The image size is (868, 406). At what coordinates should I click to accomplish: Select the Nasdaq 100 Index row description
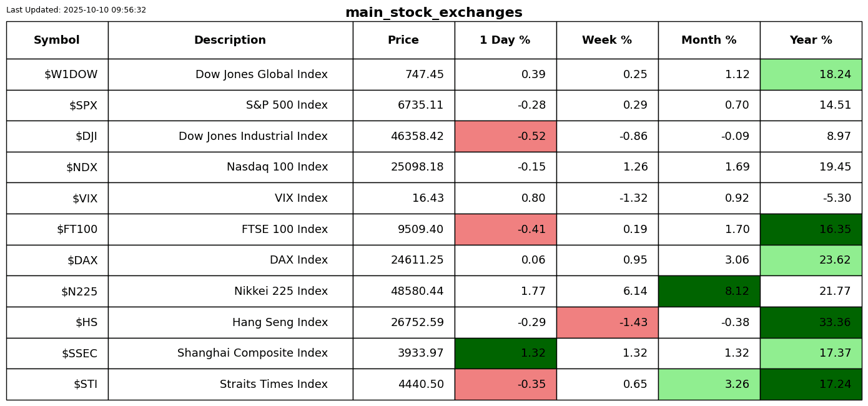click(277, 167)
